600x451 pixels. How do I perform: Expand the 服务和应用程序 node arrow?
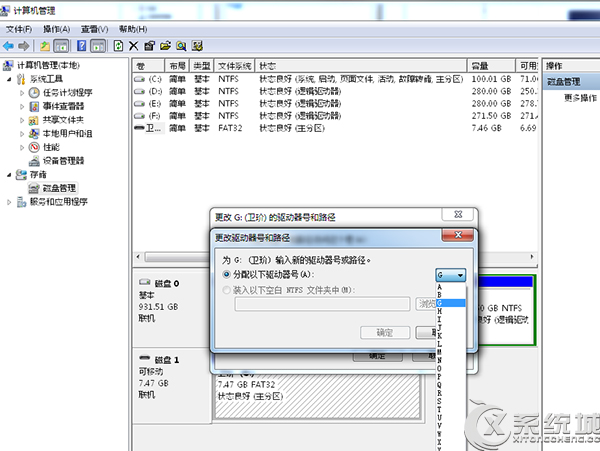pyautogui.click(x=9, y=202)
